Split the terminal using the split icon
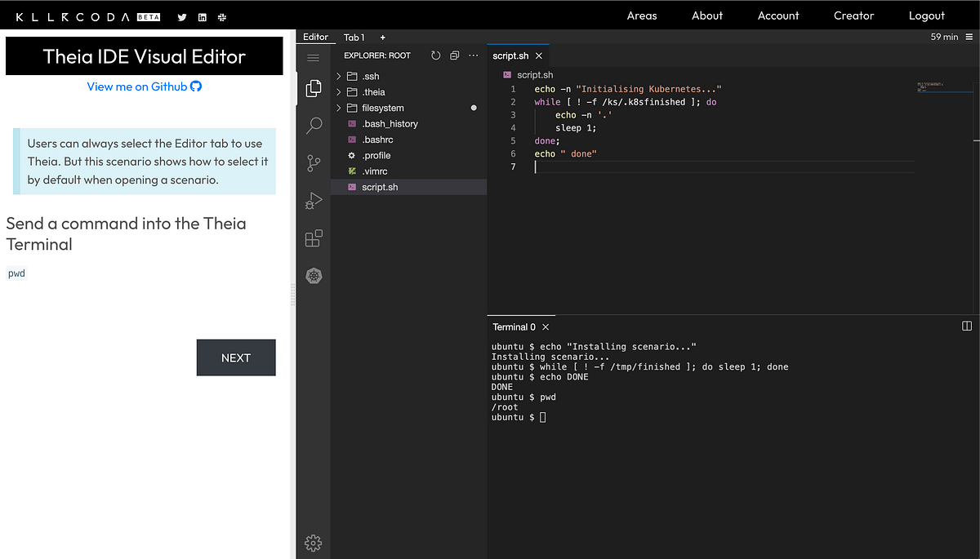This screenshot has width=980, height=559. pos(967,326)
